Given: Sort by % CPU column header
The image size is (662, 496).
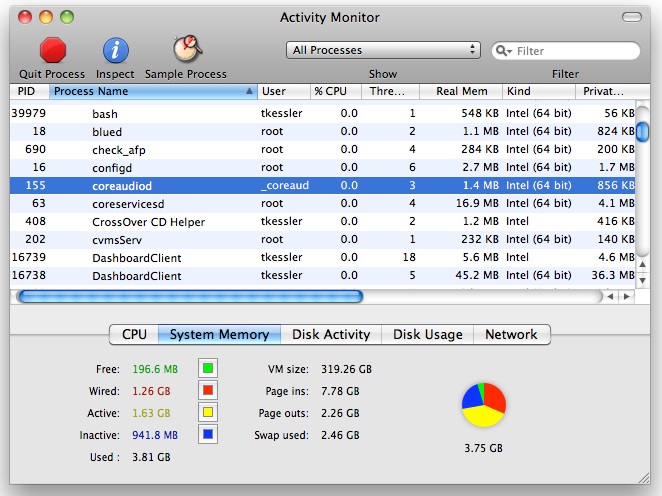Looking at the screenshot, I should 336,91.
